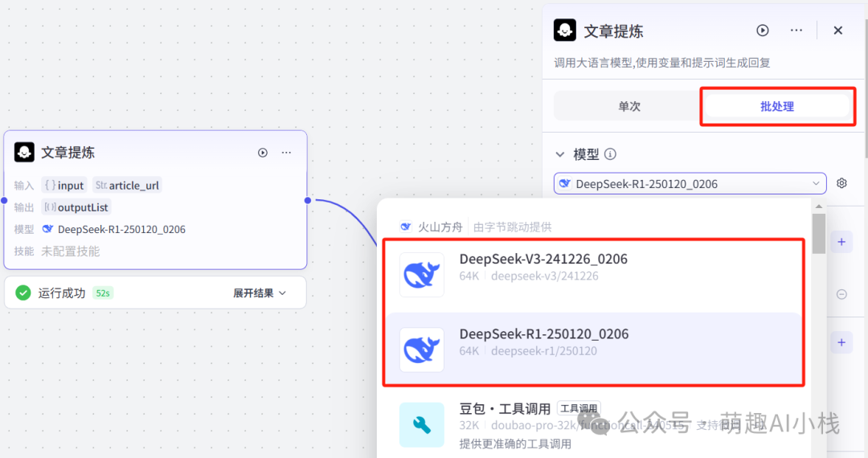
Task: Click the input variable tag
Action: pos(64,186)
